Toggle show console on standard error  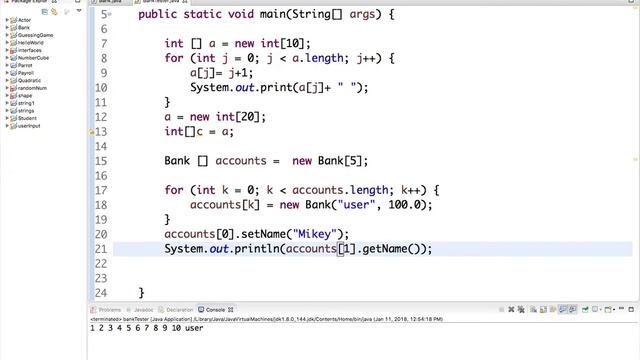coord(573,310)
